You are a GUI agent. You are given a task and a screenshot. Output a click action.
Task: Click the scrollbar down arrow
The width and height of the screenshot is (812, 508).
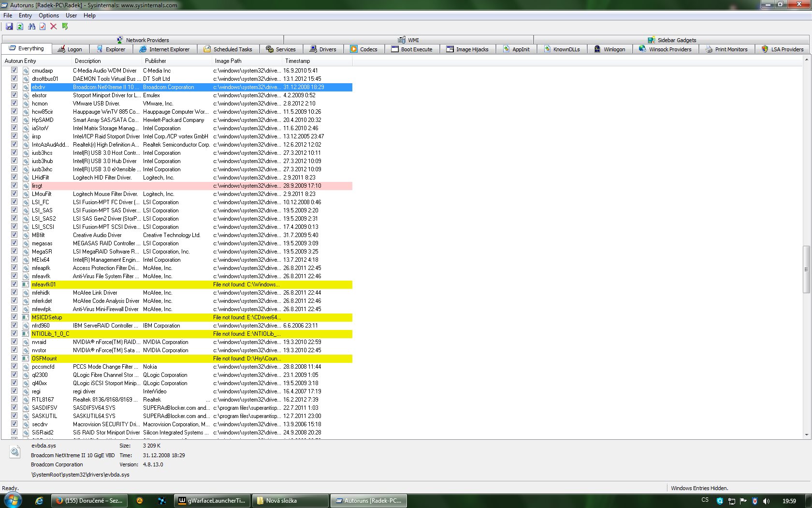click(x=806, y=435)
